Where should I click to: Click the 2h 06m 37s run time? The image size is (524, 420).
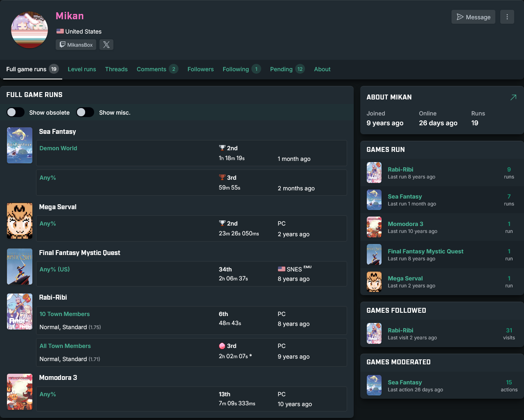pos(233,278)
